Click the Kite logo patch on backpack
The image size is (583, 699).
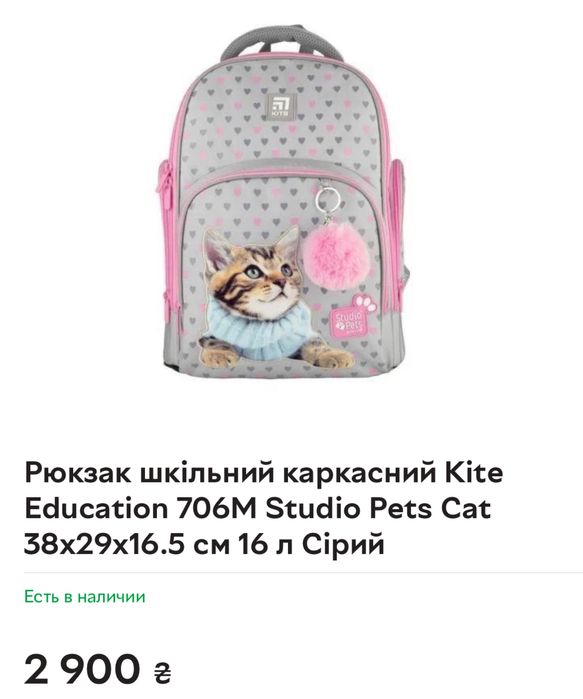coord(281,107)
